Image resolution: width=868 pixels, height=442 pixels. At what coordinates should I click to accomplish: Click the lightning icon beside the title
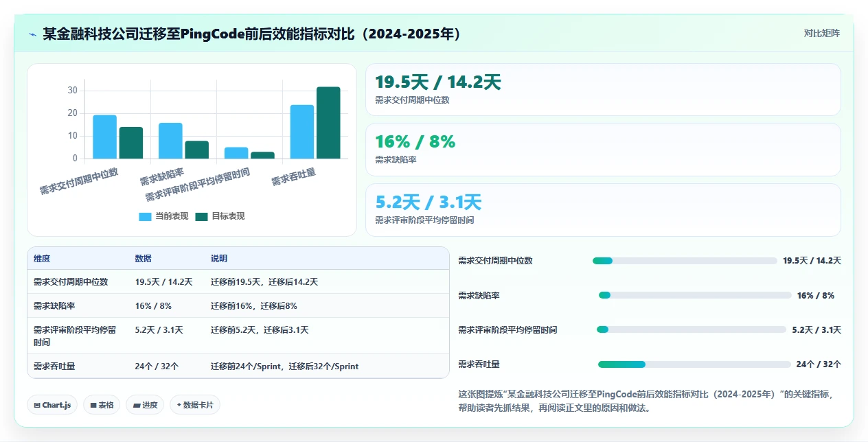pyautogui.click(x=32, y=34)
